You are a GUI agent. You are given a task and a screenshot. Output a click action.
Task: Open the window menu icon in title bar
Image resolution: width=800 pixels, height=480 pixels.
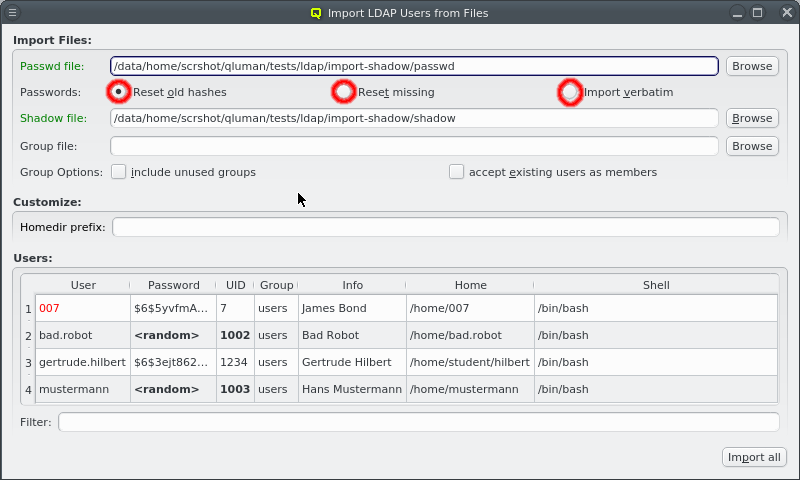click(12, 12)
